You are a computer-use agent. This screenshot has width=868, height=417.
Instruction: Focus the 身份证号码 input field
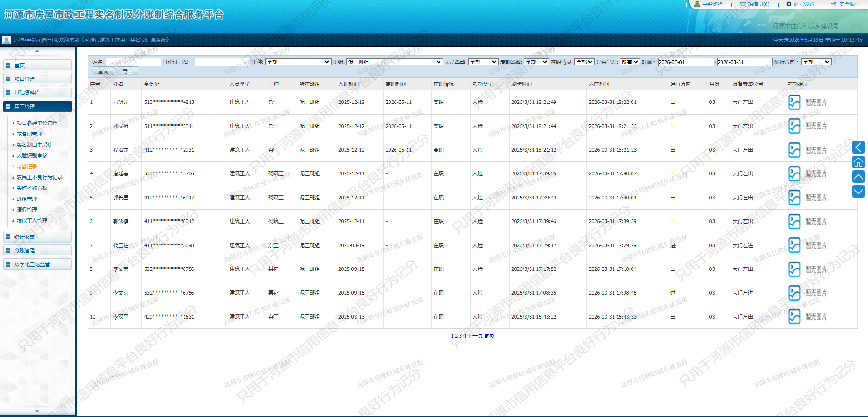point(223,62)
